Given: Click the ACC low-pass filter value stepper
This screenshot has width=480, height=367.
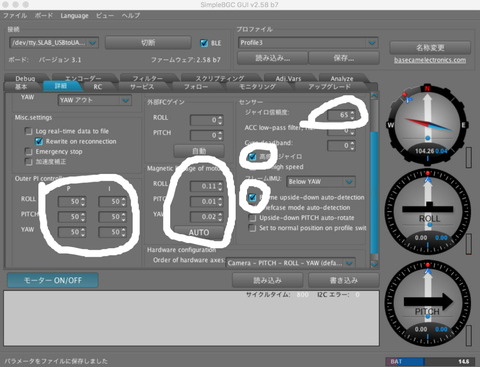Looking at the screenshot, I should coord(341,130).
